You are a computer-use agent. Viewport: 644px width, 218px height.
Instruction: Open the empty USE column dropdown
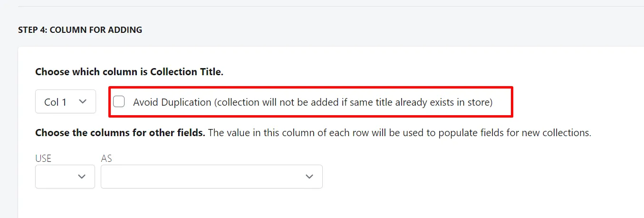pyautogui.click(x=65, y=177)
